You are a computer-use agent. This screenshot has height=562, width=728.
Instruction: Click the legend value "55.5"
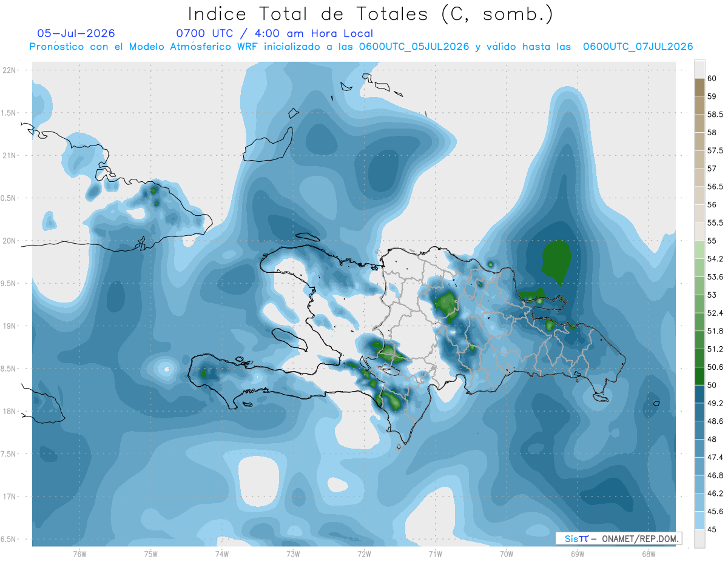coord(715,223)
